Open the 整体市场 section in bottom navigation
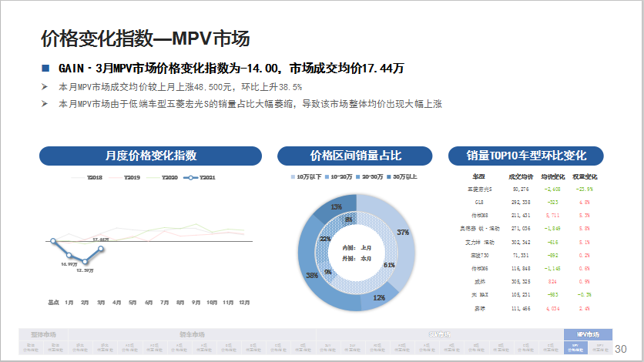The height and width of the screenshot is (362, 644). [43, 335]
